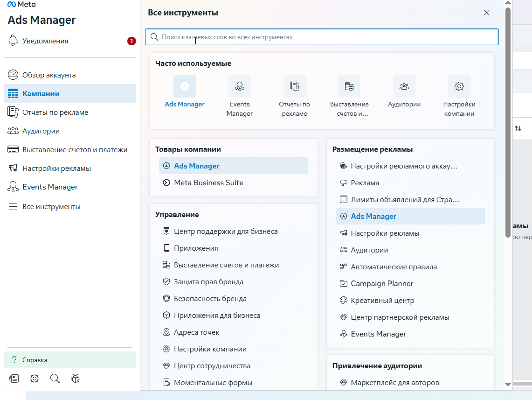Click the scrollbar down arrow of tools panel
Viewport: 532px width, 400px height.
[x=508, y=385]
